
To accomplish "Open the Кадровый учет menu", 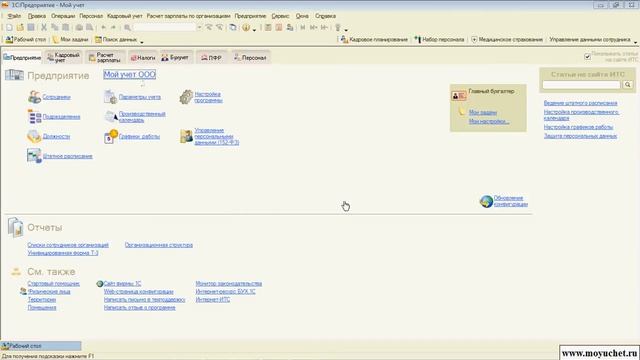I will 124,16.
